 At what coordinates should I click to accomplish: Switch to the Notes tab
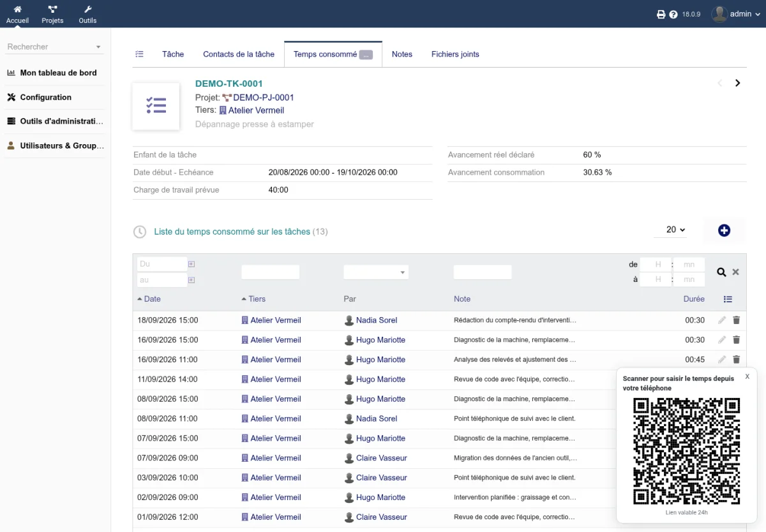(x=402, y=54)
